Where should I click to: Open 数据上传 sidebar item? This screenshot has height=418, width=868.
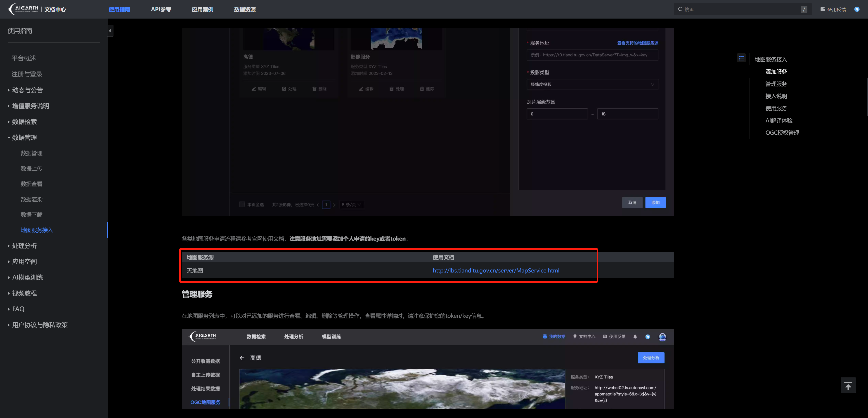31,168
